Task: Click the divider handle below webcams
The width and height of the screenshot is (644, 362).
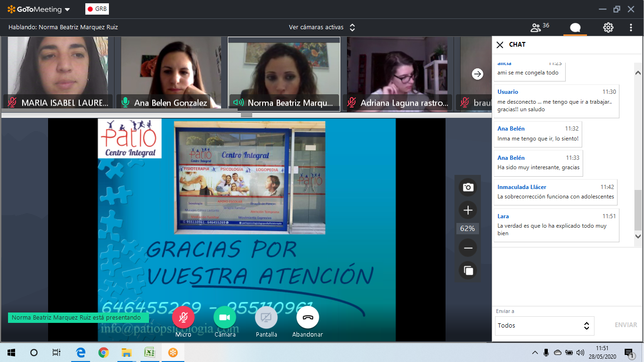Action: point(247,115)
